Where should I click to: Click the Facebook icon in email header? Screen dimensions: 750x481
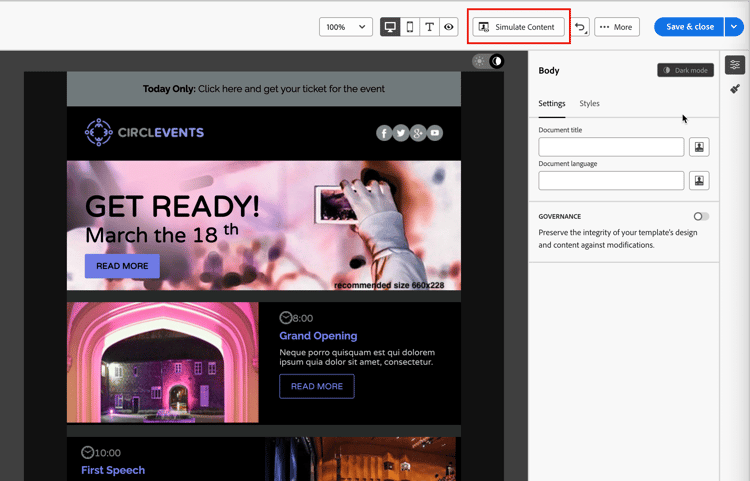(x=384, y=133)
